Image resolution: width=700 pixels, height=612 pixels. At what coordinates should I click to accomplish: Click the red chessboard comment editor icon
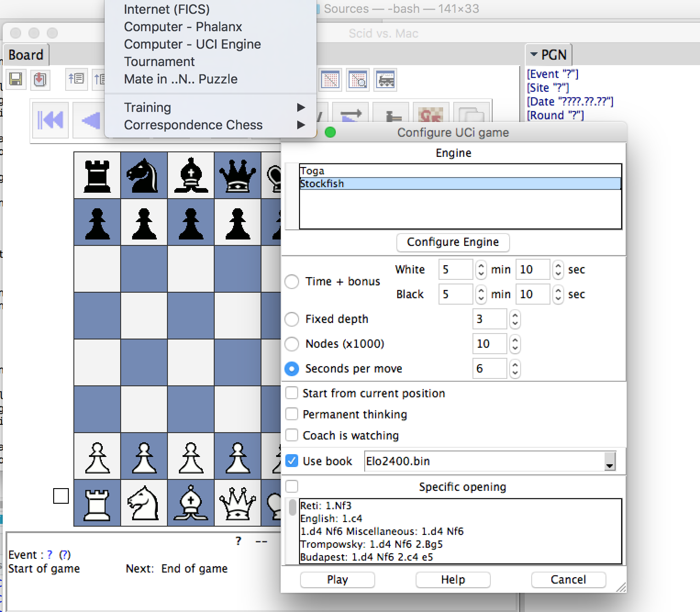(431, 113)
